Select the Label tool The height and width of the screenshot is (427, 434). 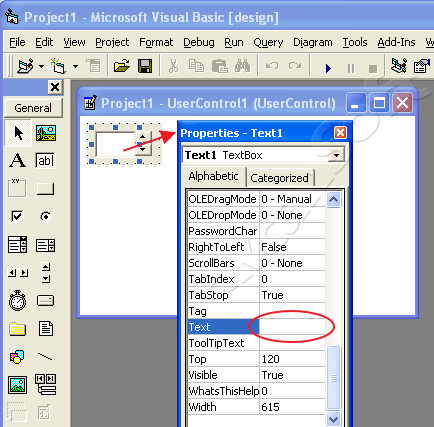17,160
